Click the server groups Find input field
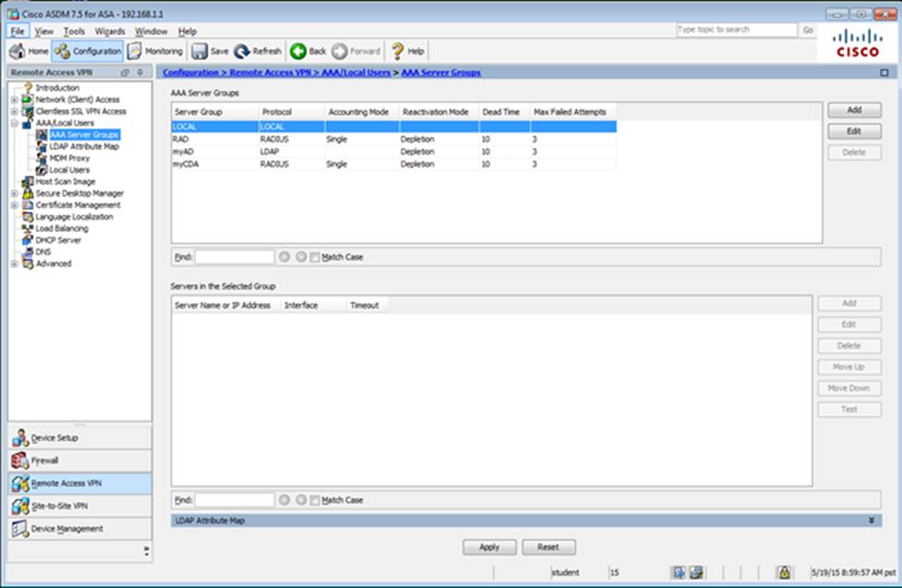Viewport: 902px width, 588px height. tap(234, 257)
